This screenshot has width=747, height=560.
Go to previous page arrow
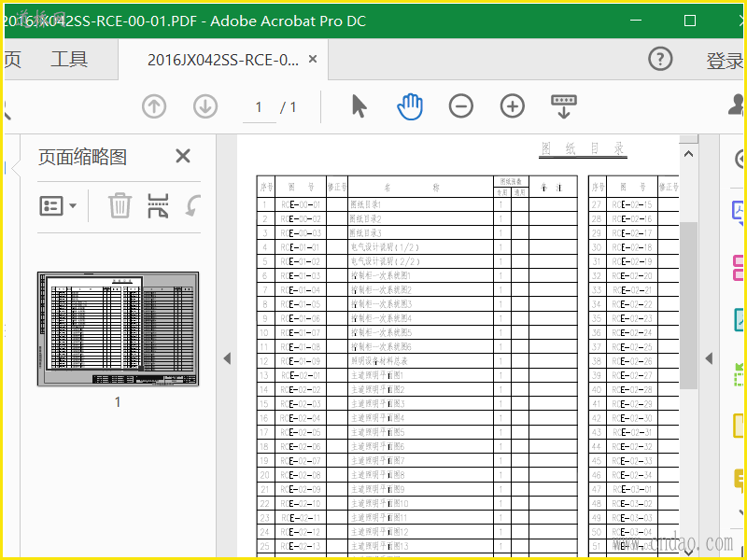click(154, 106)
